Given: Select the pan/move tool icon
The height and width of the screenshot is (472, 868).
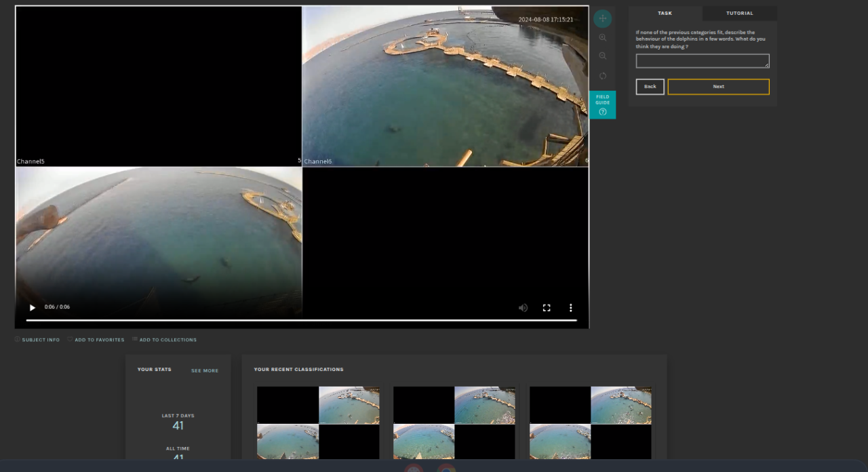Looking at the screenshot, I should pyautogui.click(x=602, y=19).
